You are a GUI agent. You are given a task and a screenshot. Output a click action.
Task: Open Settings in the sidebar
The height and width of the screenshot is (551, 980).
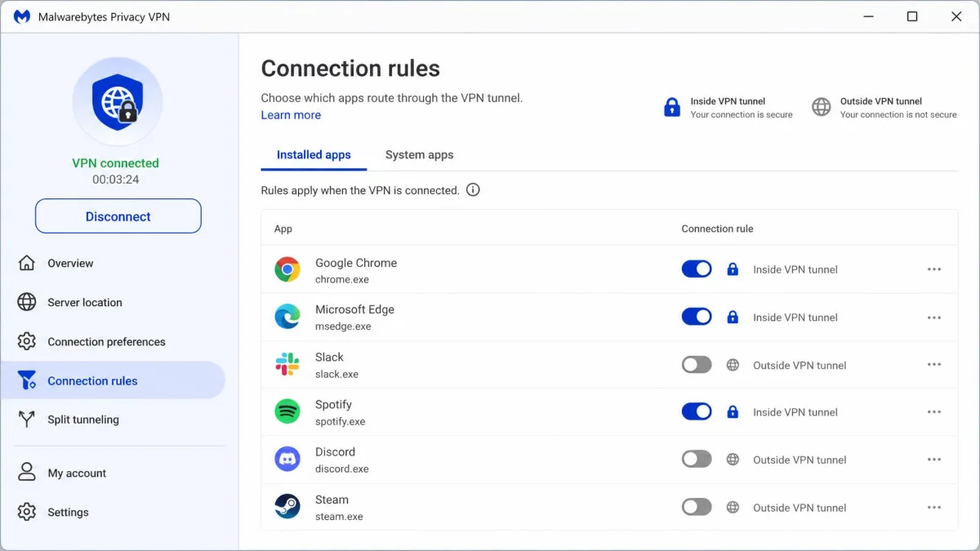click(x=113, y=512)
